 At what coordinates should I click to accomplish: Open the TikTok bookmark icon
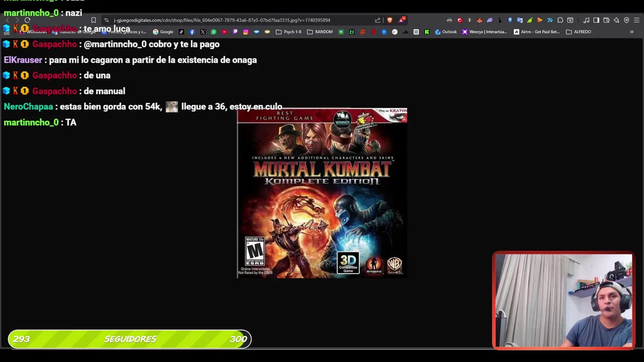181,32
